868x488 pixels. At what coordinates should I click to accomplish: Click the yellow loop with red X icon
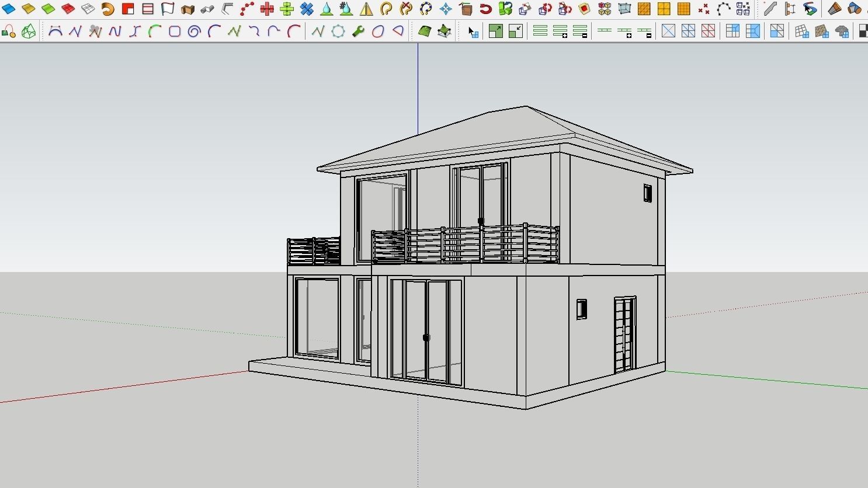(x=406, y=9)
